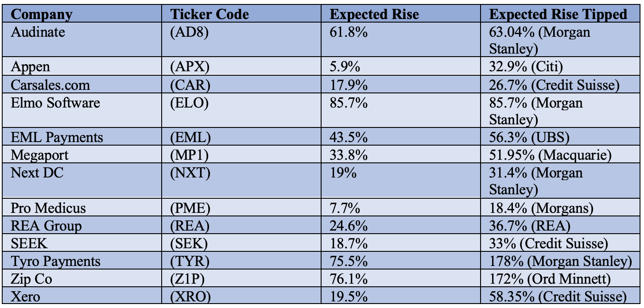The height and width of the screenshot is (308, 644).
Task: Click the Xero company cell
Action: (25, 296)
